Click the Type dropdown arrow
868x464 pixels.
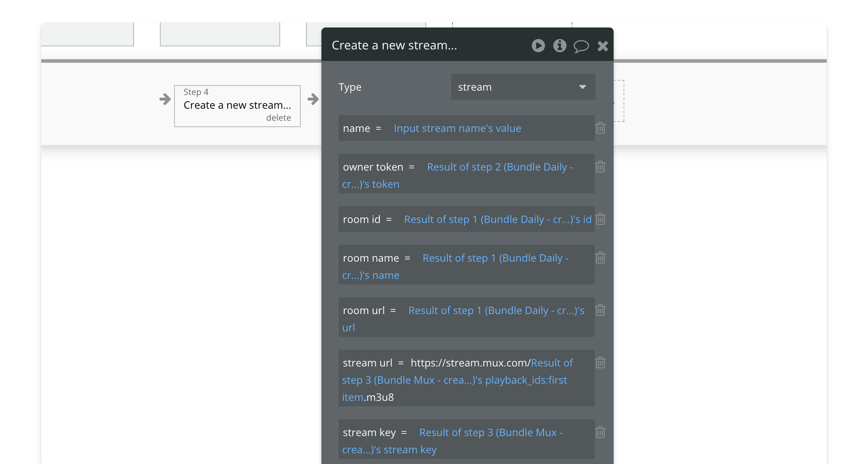coord(582,87)
